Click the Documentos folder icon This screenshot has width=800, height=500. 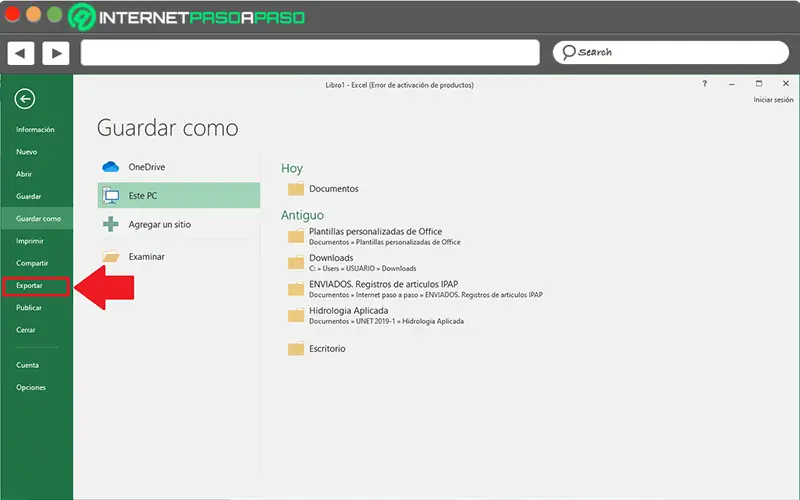click(295, 189)
